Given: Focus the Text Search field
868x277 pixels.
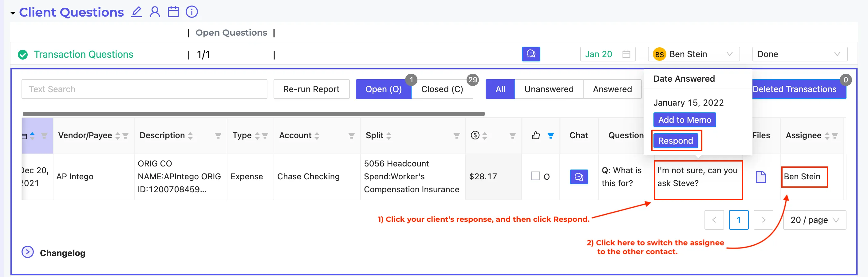Looking at the screenshot, I should coord(144,89).
